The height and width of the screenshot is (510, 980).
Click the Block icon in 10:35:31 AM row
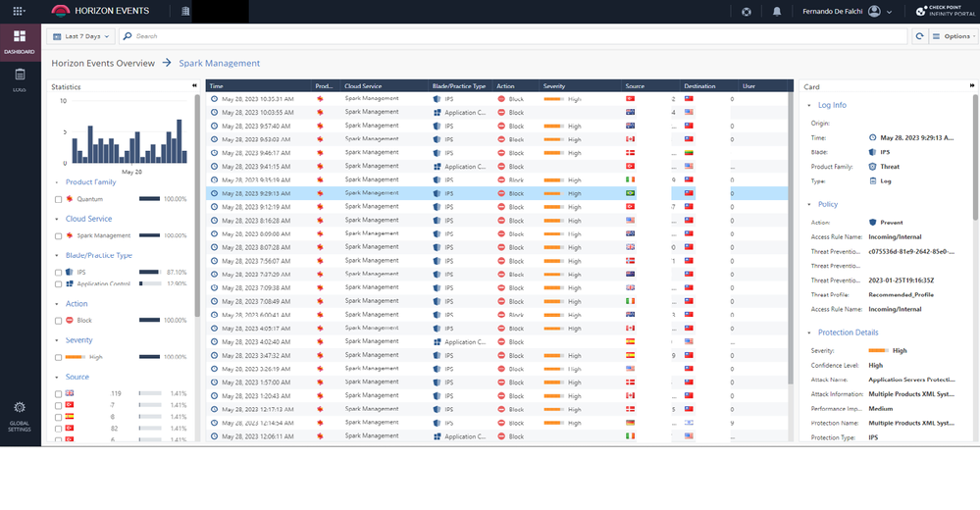pyautogui.click(x=501, y=99)
